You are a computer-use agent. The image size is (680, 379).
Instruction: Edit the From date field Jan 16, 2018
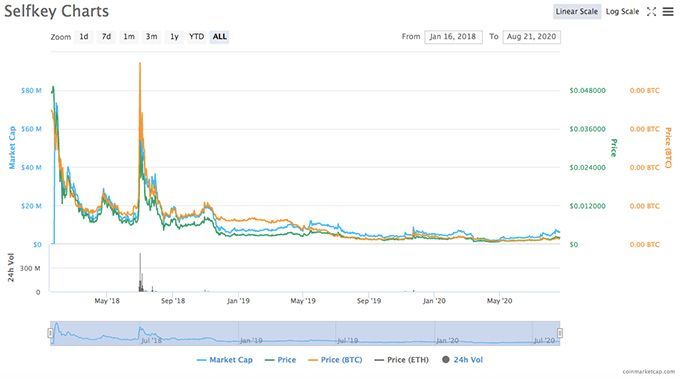coord(453,37)
